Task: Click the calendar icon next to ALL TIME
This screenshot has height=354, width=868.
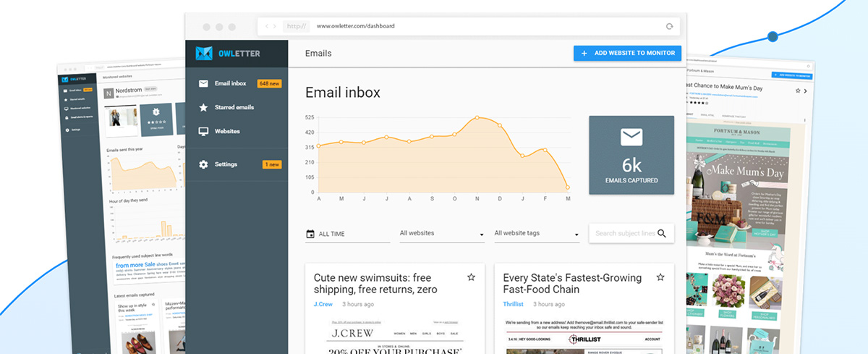Action: tap(310, 234)
